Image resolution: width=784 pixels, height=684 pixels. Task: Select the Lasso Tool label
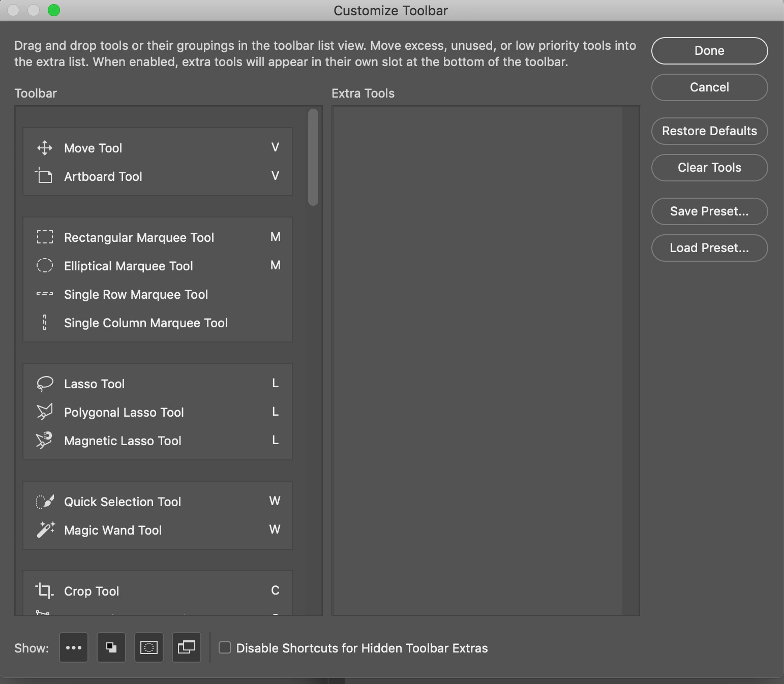click(x=94, y=384)
